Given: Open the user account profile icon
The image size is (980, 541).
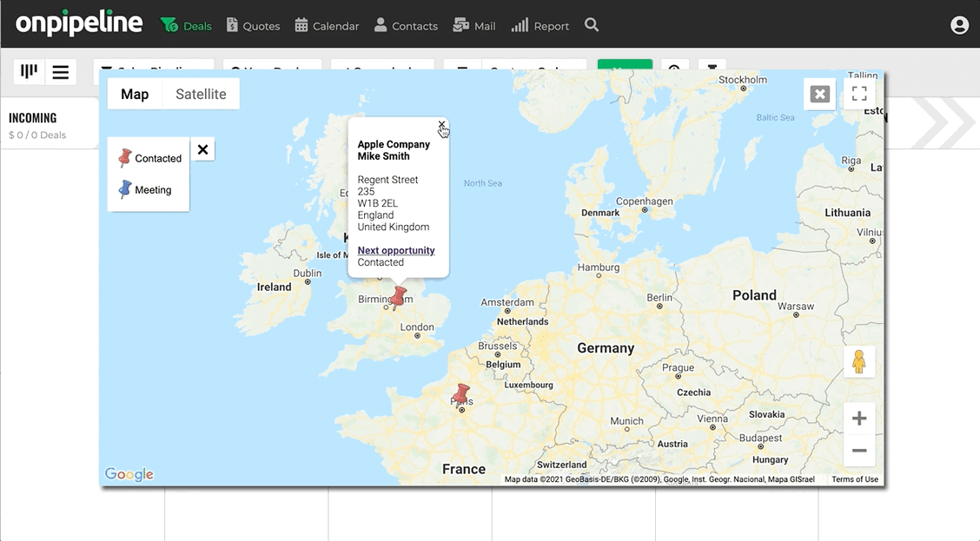Looking at the screenshot, I should (959, 25).
